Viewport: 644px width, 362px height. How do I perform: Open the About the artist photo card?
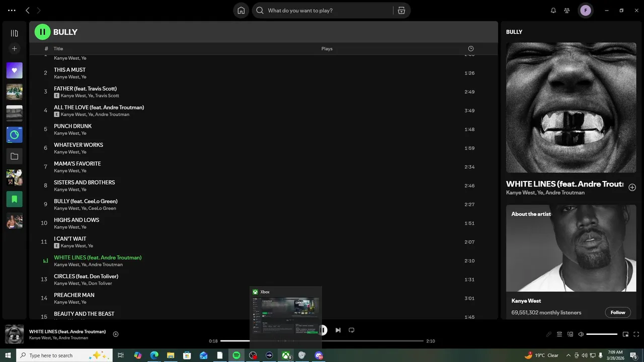pos(571,248)
